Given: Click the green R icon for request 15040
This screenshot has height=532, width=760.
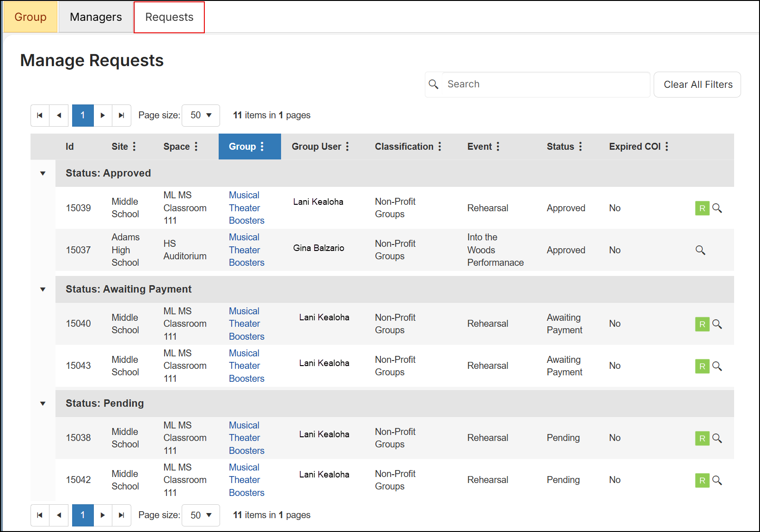Looking at the screenshot, I should (x=702, y=324).
